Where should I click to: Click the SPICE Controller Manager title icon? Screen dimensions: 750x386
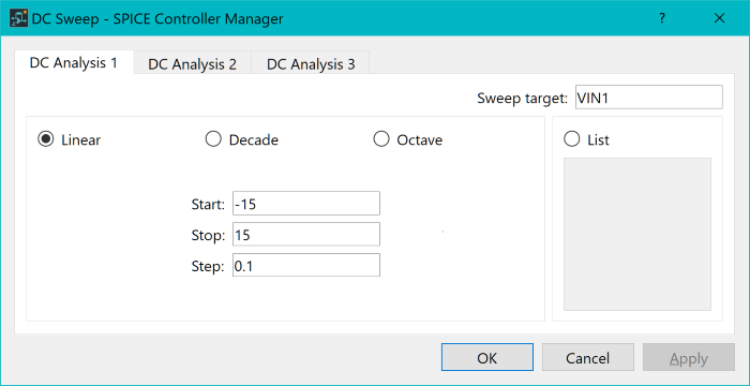pyautogui.click(x=19, y=19)
